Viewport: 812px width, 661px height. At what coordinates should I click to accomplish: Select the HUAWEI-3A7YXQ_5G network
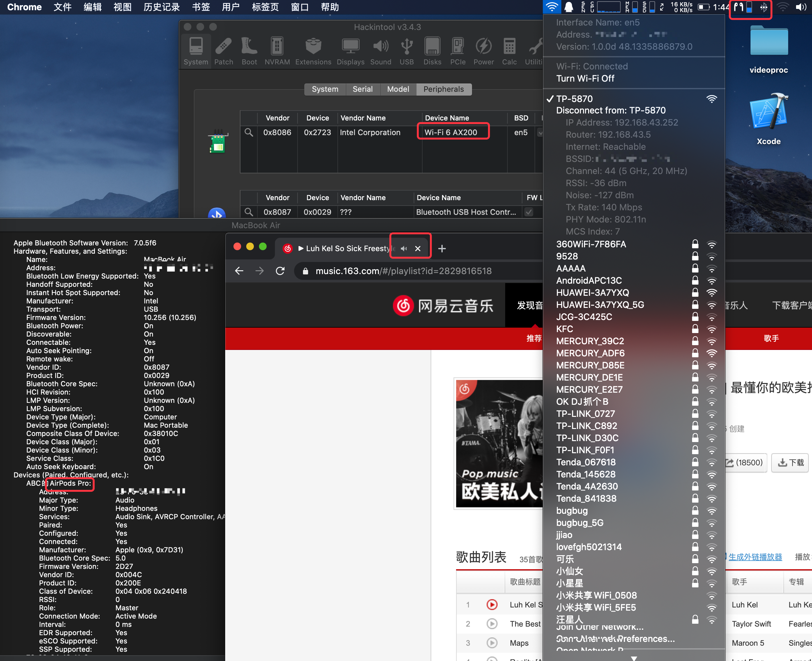coord(633,305)
